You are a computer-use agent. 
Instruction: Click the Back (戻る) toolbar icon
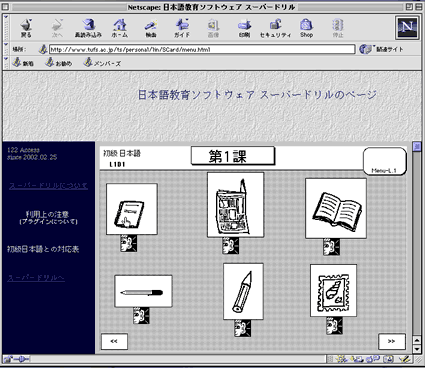coord(26,28)
